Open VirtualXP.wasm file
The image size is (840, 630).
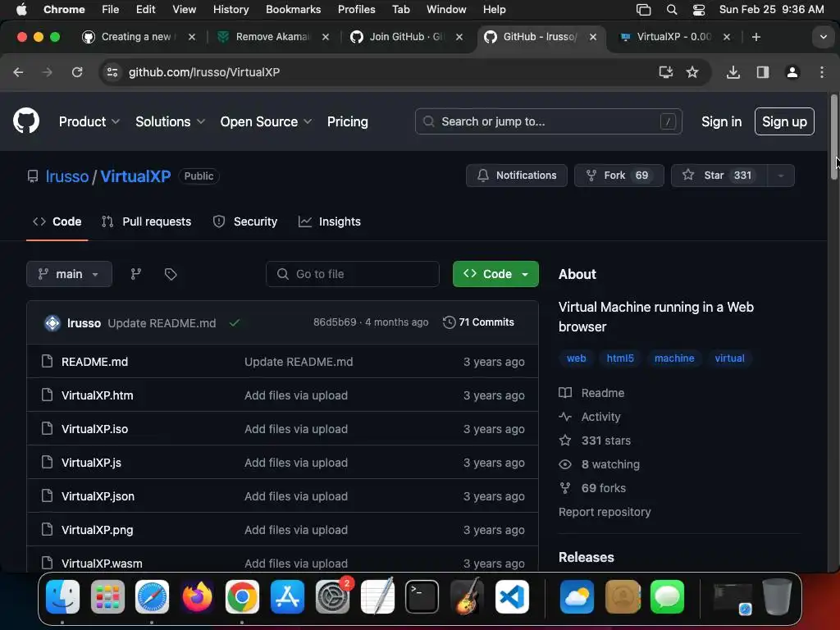coord(102,563)
